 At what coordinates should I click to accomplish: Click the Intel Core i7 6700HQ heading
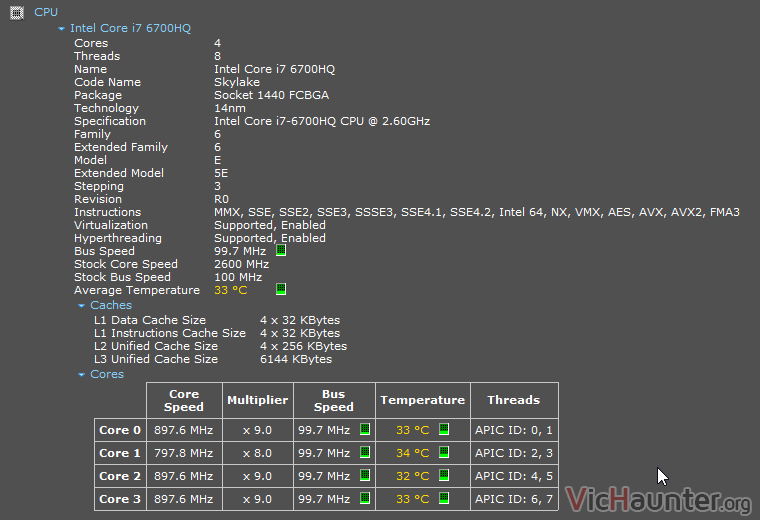(130, 28)
